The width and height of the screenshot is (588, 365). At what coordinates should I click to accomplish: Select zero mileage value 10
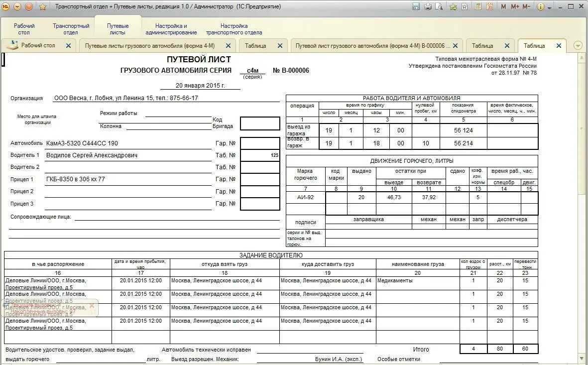point(426,143)
